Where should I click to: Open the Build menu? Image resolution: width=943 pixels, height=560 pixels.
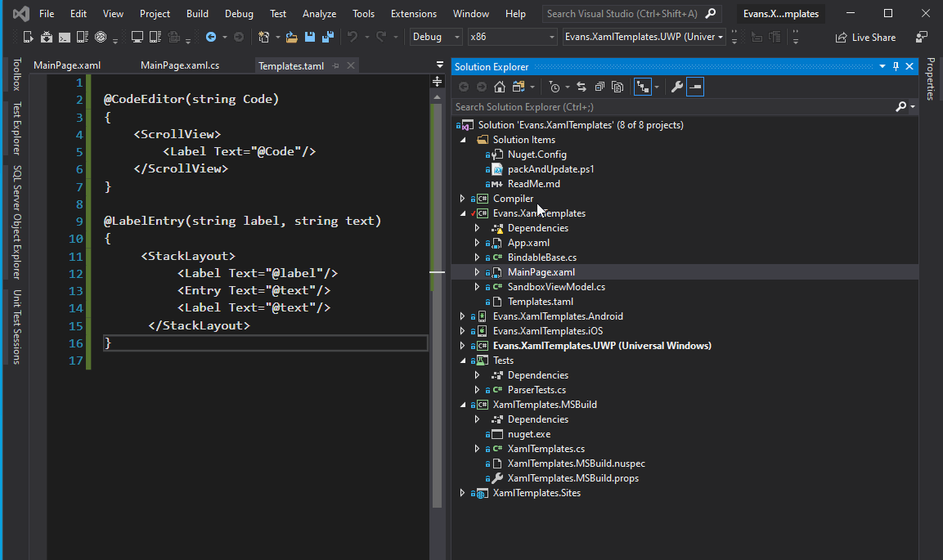(197, 13)
